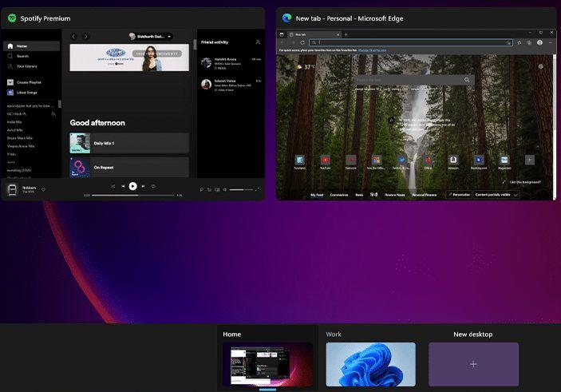
Task: Click the Edge profile avatar
Action: pos(539,42)
